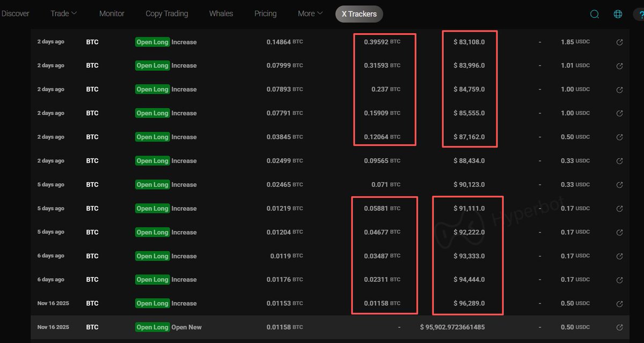
Task: Navigate to the Pricing page
Action: [266, 13]
